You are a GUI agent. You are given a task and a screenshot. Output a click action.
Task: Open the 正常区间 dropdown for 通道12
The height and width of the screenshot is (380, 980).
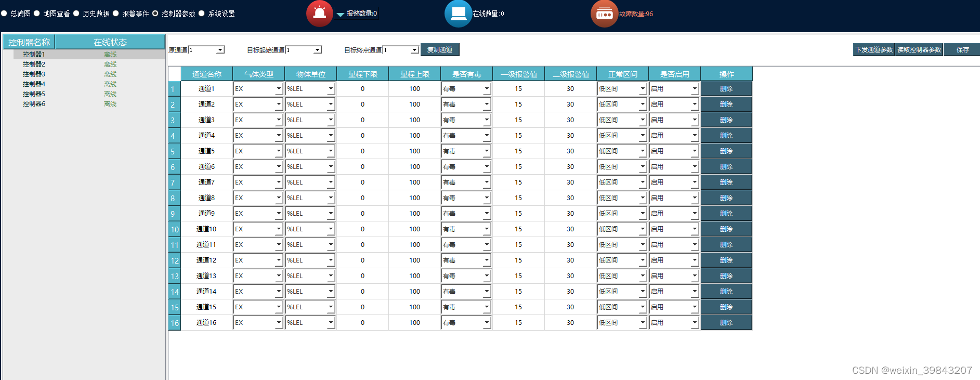point(622,260)
